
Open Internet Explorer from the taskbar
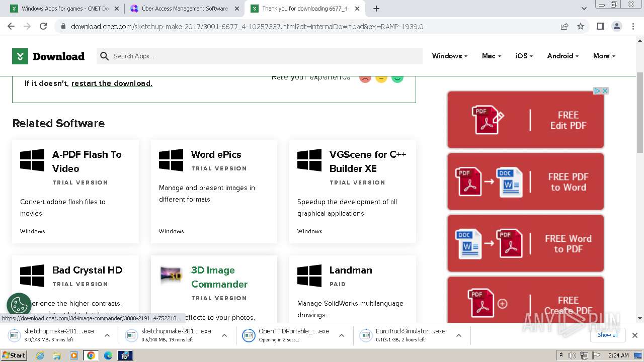(x=40, y=355)
